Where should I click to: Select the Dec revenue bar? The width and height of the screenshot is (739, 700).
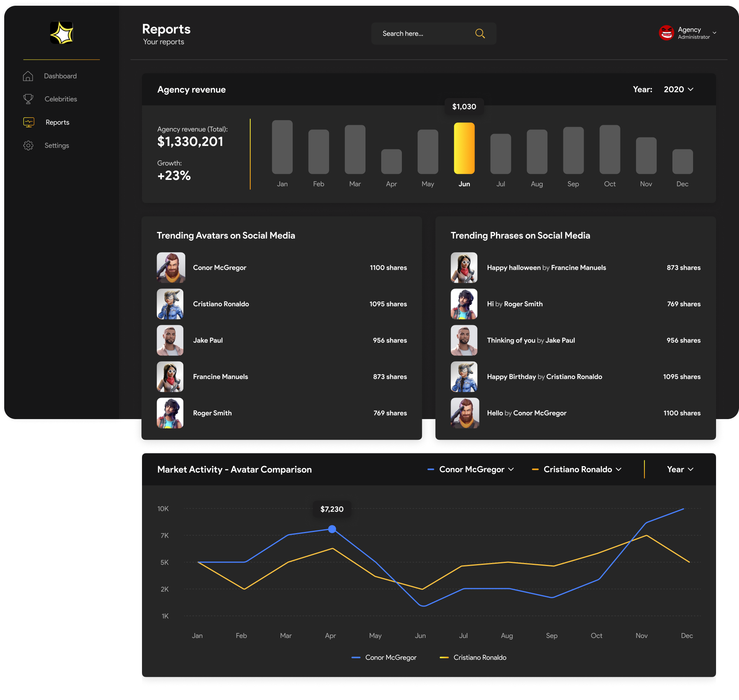682,162
